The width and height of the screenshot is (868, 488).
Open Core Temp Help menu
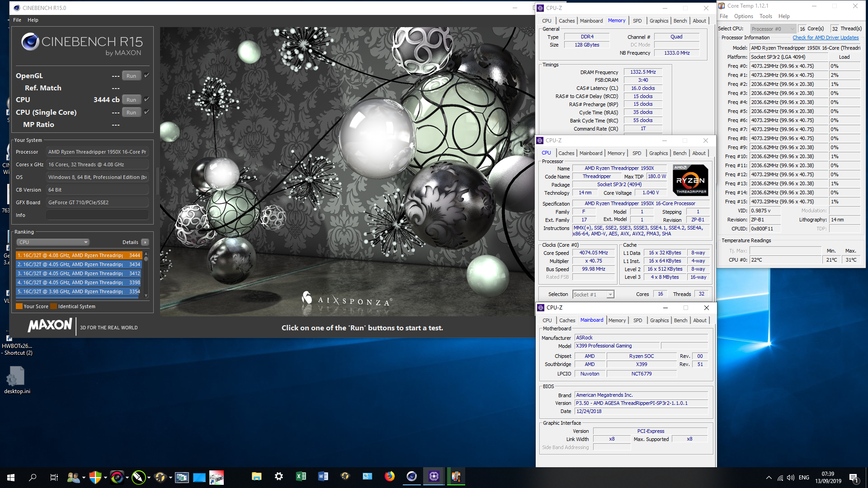[784, 16]
